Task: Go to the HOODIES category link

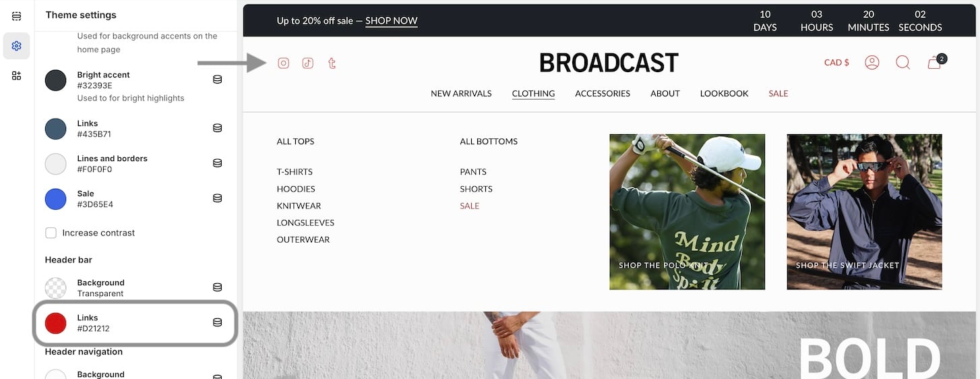Action: click(x=296, y=189)
